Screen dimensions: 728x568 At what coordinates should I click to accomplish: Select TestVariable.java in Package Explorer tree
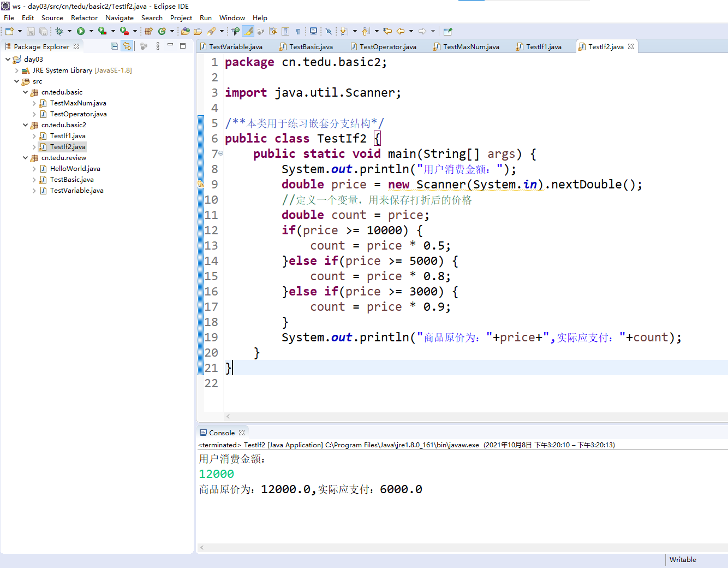76,190
